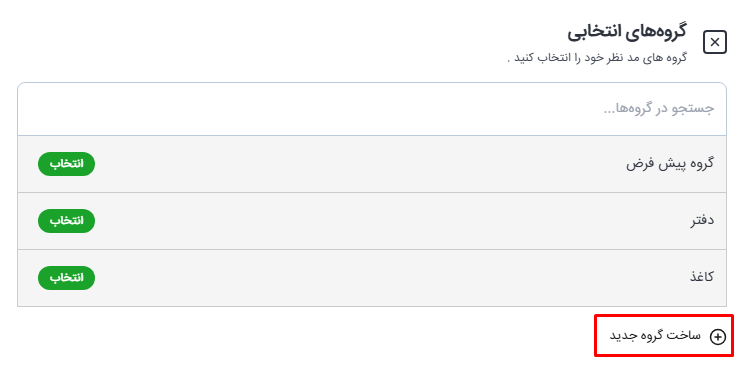744x376 pixels.
Task: Pick the کاغذ group via its انتخاب button
Action: point(66,278)
